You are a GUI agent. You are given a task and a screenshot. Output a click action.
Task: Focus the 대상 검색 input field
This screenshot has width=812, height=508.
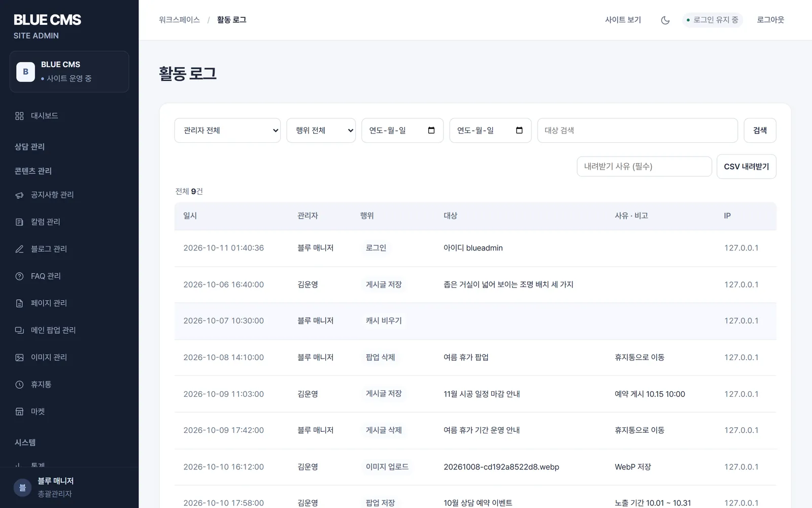637,131
